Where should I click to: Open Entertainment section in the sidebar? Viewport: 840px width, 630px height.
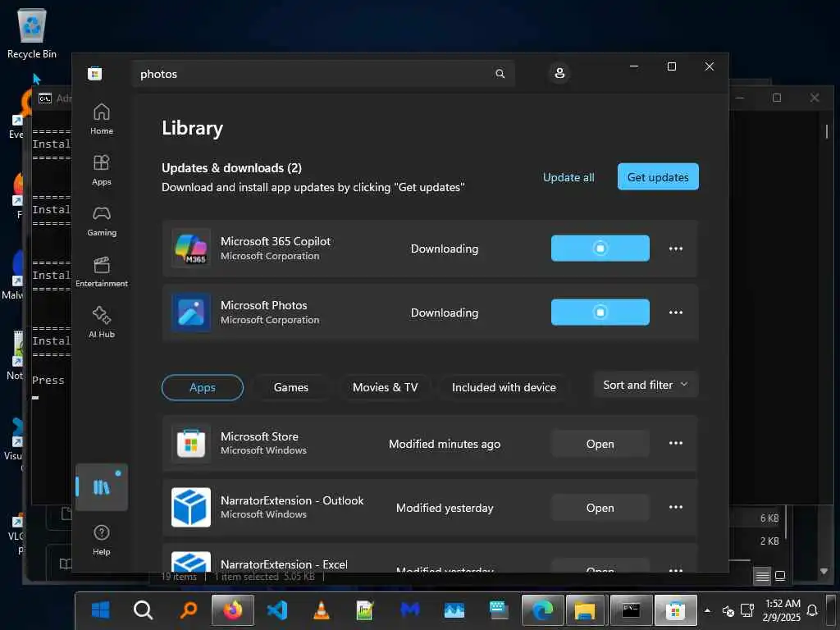tap(101, 272)
